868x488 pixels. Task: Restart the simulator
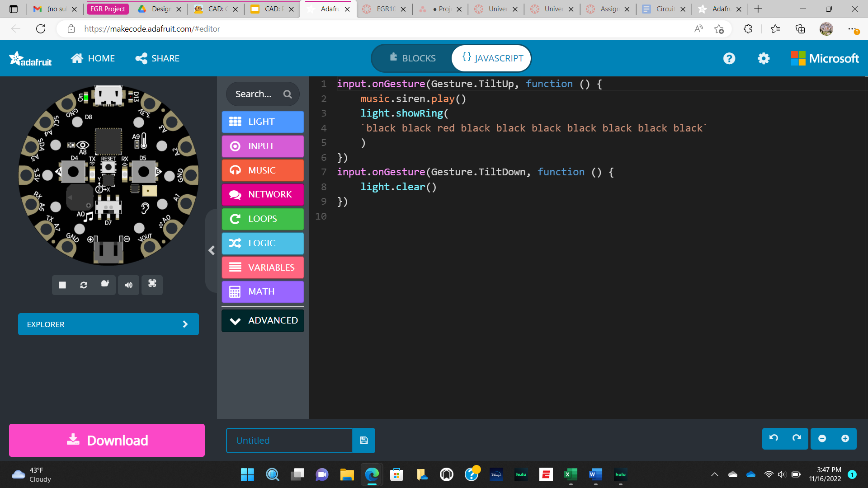point(84,285)
